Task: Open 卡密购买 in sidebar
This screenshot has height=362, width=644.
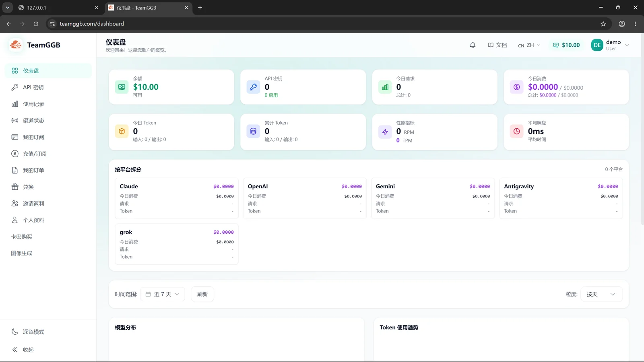Action: pos(48,237)
